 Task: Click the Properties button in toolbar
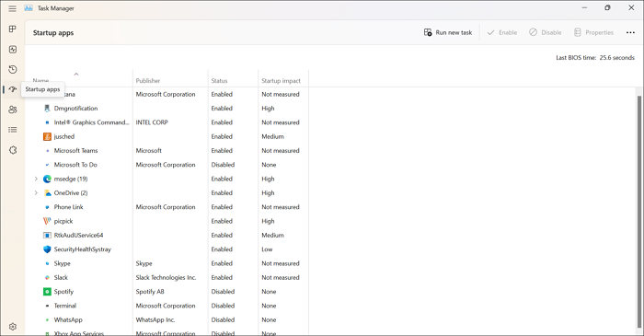[593, 32]
